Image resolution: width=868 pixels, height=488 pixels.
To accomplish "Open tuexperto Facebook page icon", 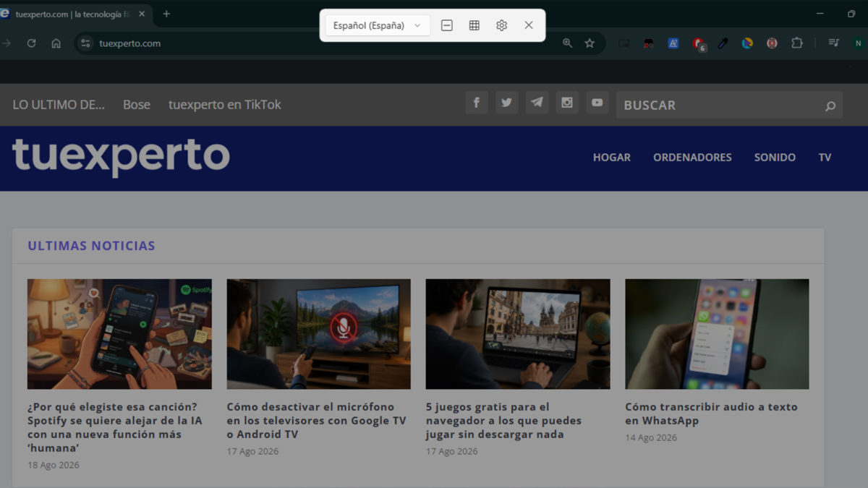I will pos(476,103).
